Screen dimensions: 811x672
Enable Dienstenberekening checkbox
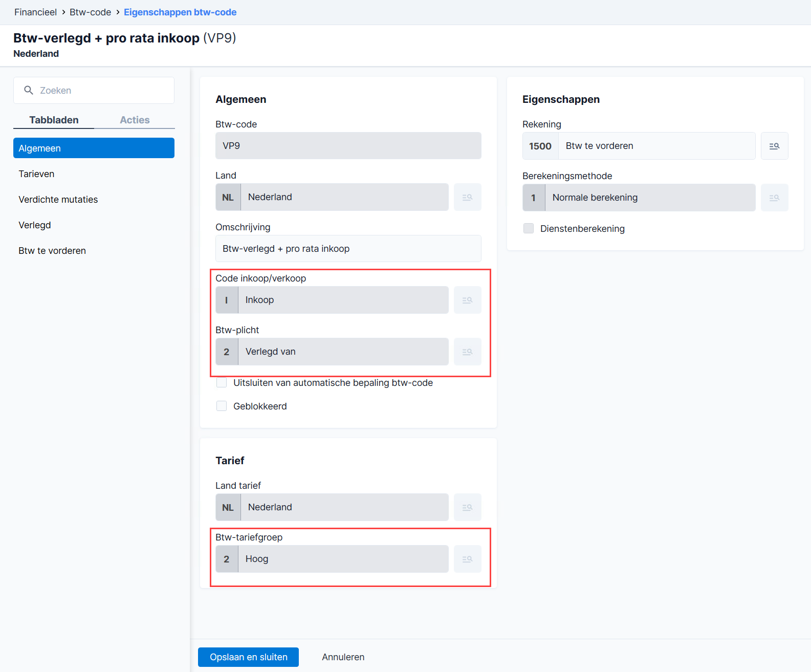click(529, 228)
